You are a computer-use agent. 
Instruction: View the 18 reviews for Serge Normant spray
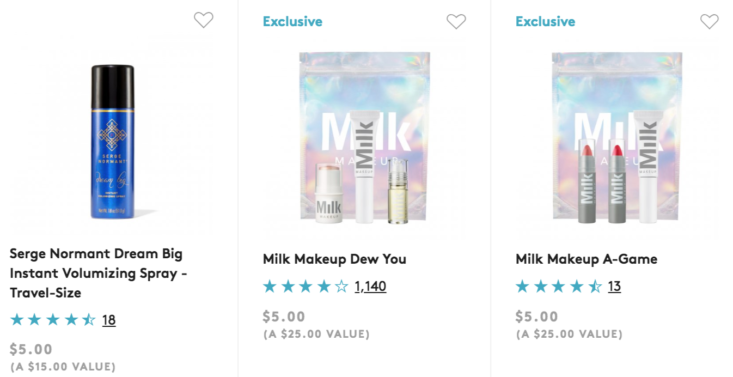click(x=109, y=320)
